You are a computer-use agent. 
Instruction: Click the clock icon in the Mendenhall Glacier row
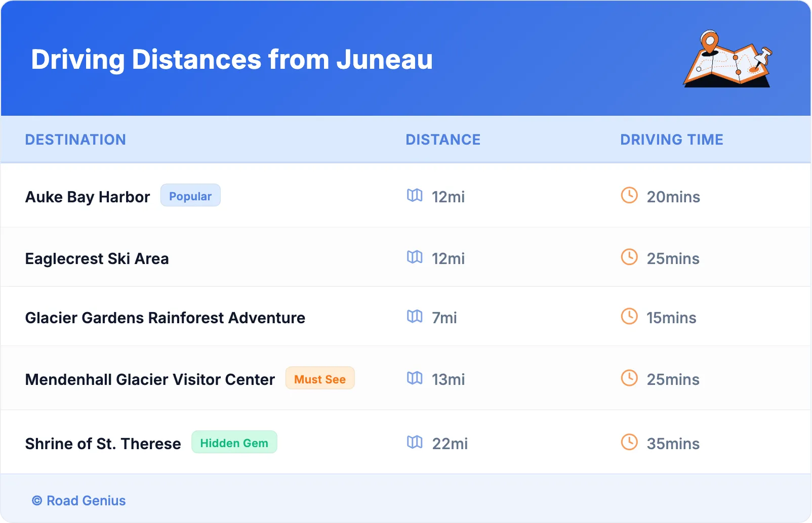629,378
